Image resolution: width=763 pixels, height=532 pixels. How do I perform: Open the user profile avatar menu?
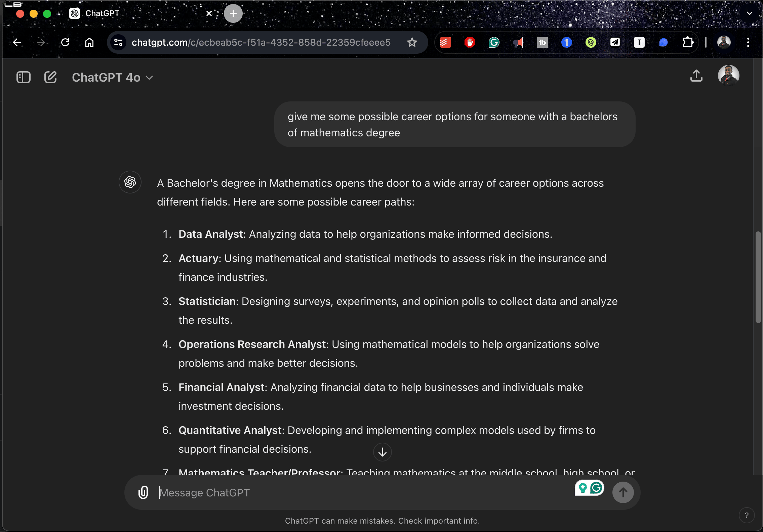click(x=728, y=76)
